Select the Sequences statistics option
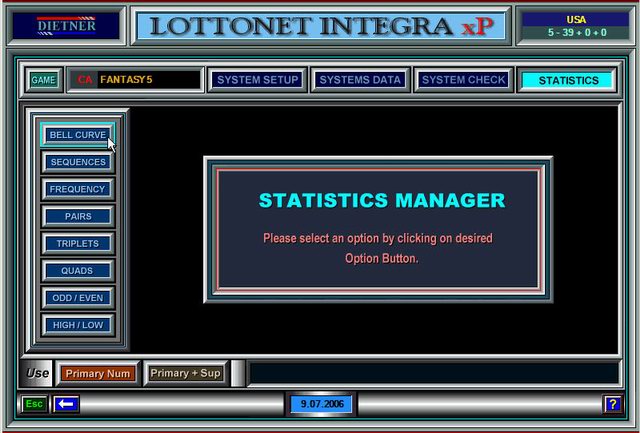 78,162
